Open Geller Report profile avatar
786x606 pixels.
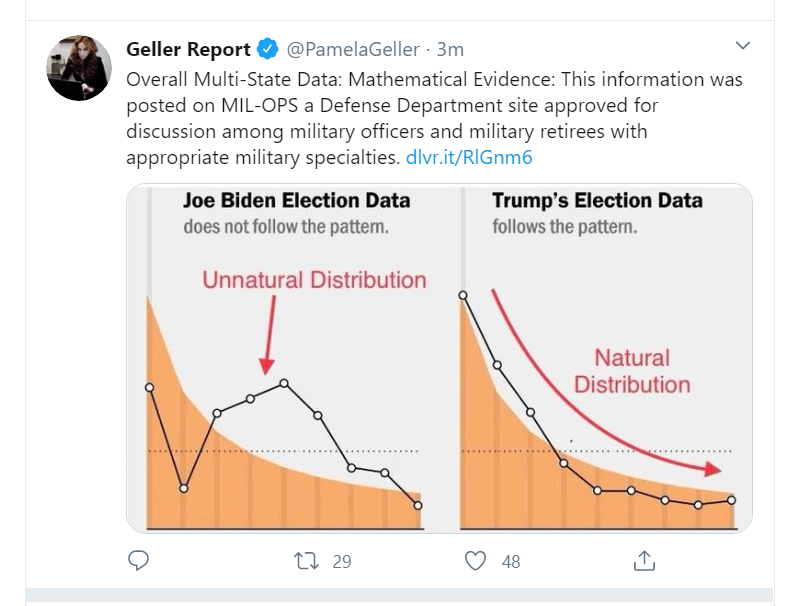[79, 68]
